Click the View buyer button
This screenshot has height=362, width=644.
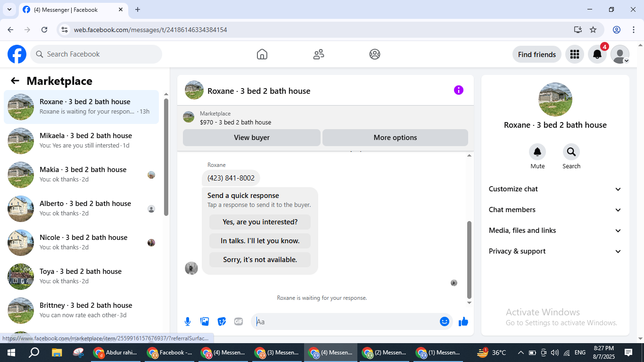tap(252, 138)
